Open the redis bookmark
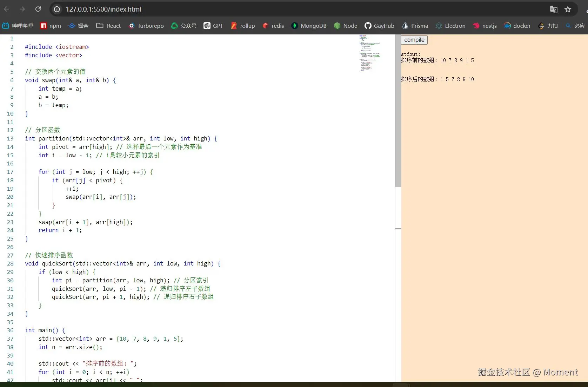Viewport: 588px width, 387px height. coord(273,26)
